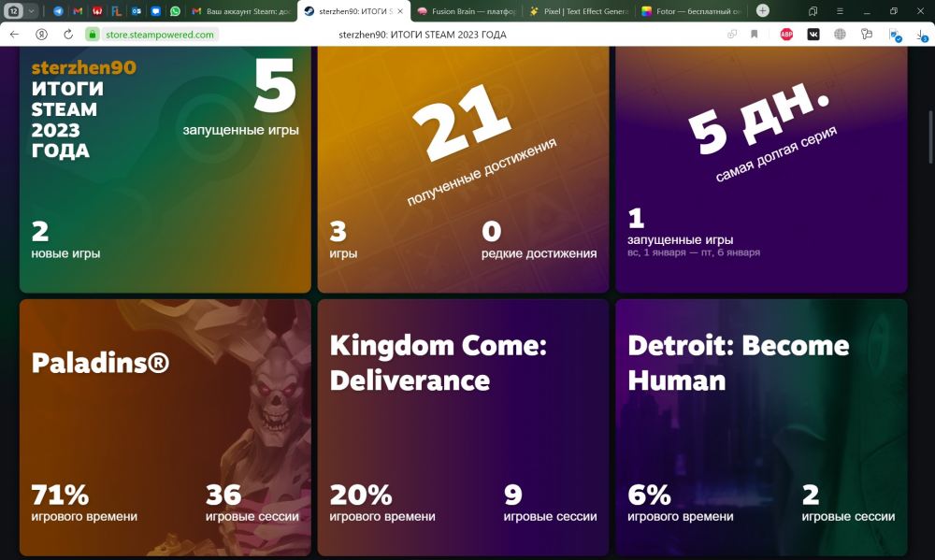The image size is (935, 560).
Task: Open the Detroit: Become Human title
Action: tap(739, 363)
